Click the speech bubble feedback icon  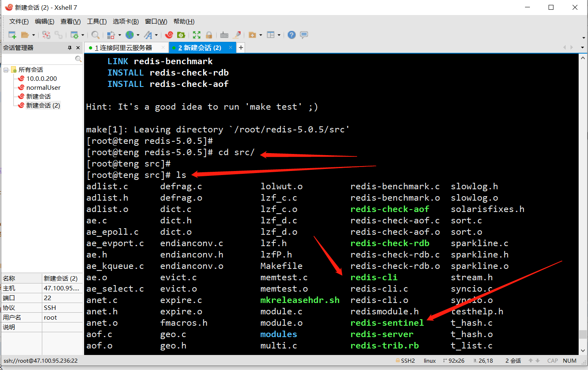point(304,35)
